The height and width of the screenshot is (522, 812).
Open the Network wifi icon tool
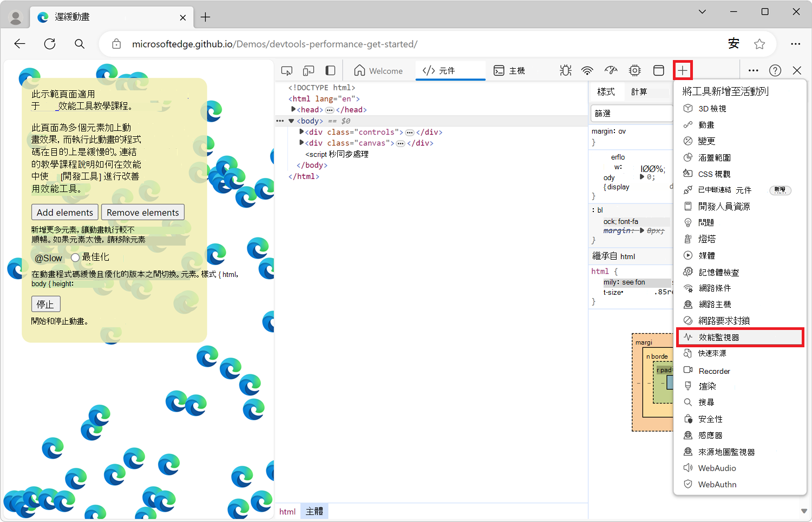[x=587, y=70]
